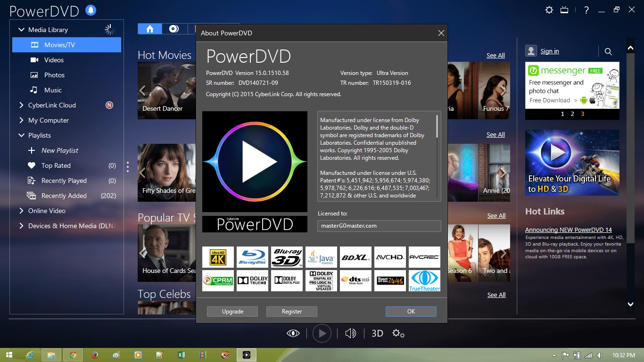Click the search magnifier icon
Image resolution: width=644 pixels, height=362 pixels.
pyautogui.click(x=608, y=51)
